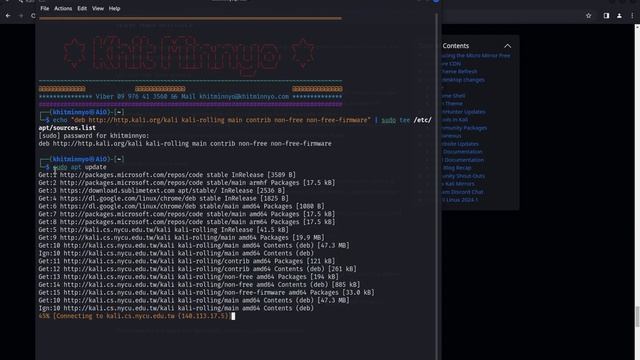Click the Get:4 dl.google.com InRelease line
Screen dimensions: 640x360
163,198
